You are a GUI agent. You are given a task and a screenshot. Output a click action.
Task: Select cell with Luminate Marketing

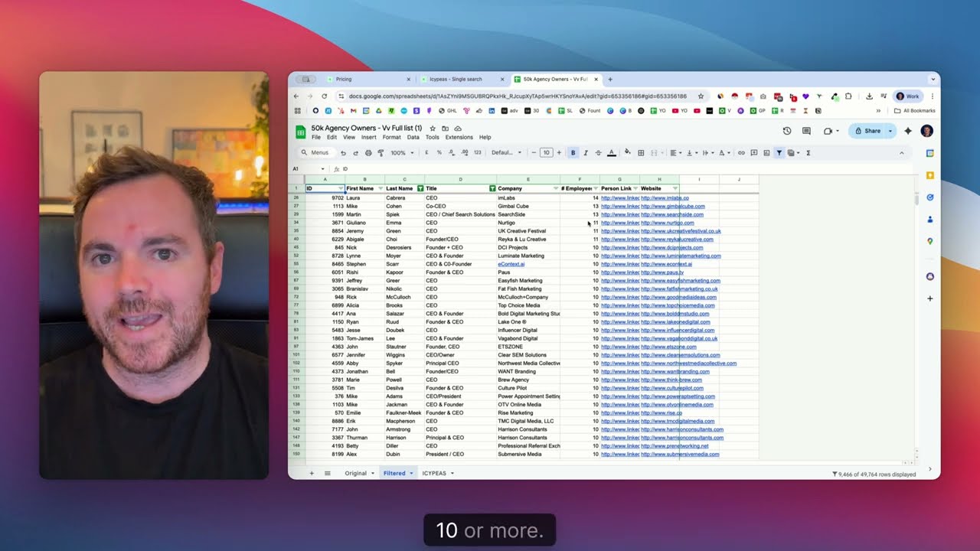pyautogui.click(x=528, y=256)
